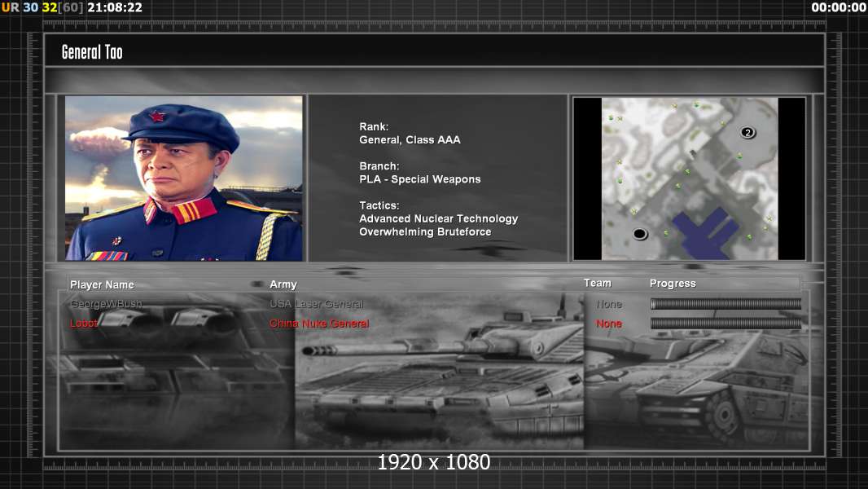Click the map preview thumbnail
The width and height of the screenshot is (868, 489).
click(689, 178)
